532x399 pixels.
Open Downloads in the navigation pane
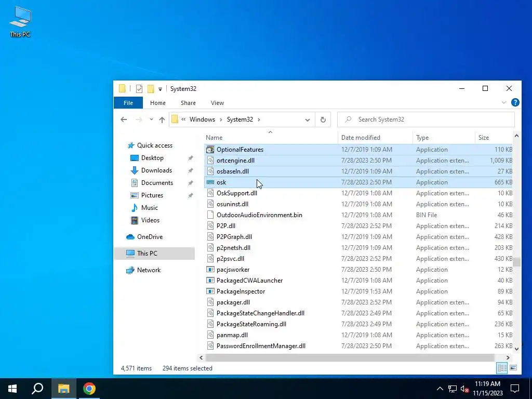[x=156, y=170]
